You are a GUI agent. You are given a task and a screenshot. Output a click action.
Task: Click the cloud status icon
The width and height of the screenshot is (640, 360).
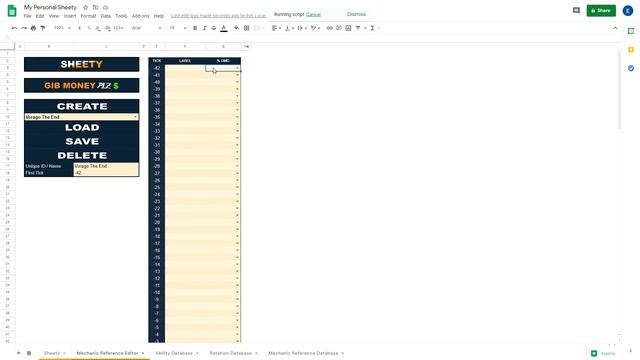tap(105, 7)
